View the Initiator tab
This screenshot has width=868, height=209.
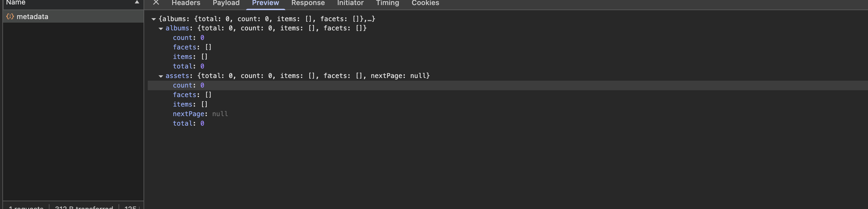[350, 3]
